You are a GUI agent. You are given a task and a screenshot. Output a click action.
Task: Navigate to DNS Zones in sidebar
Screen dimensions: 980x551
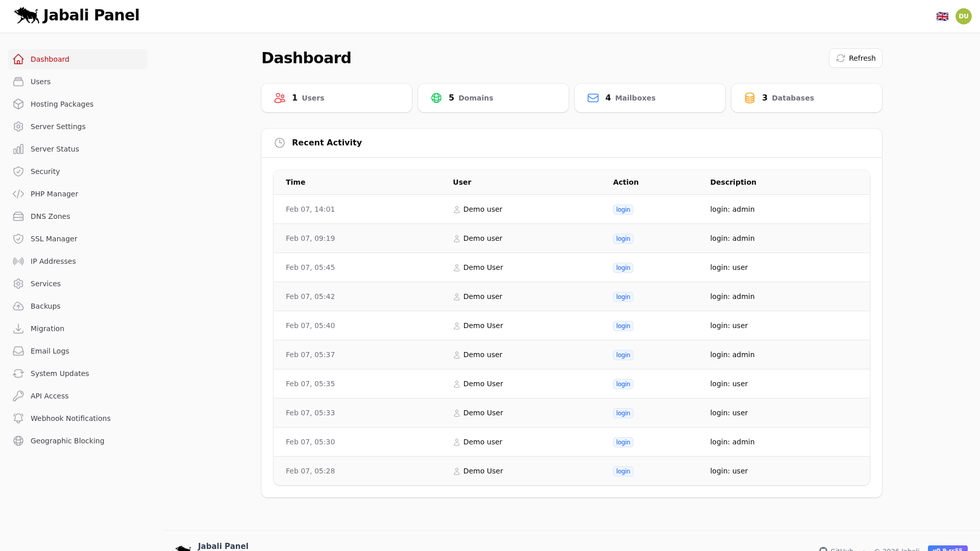50,216
